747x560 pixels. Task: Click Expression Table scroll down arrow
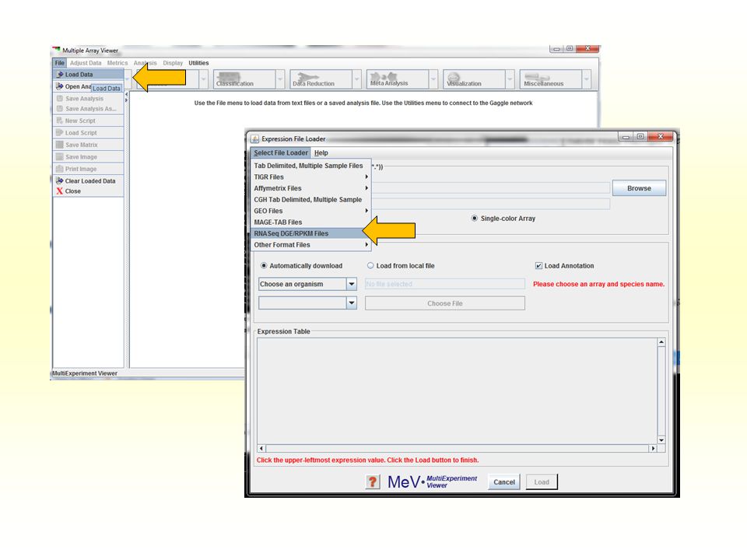661,440
